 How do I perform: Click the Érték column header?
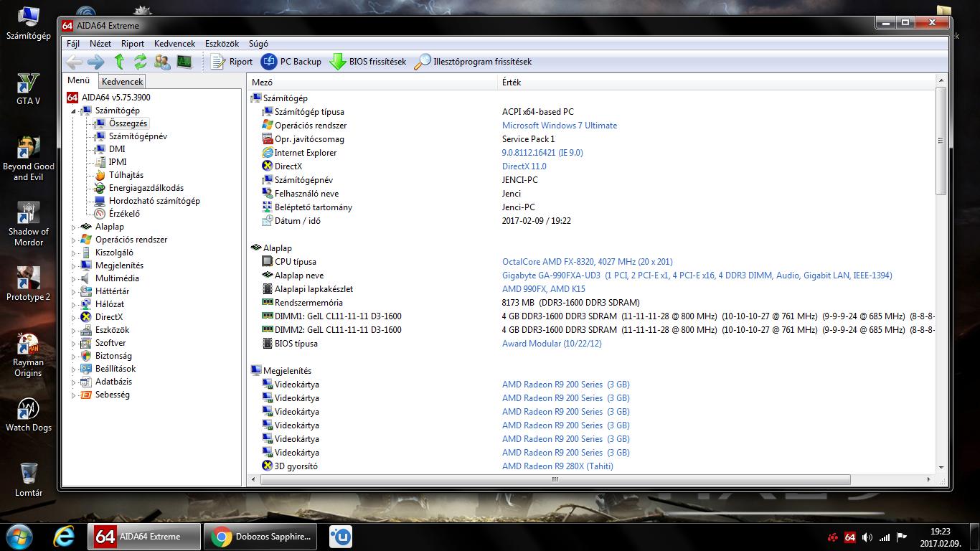tap(717, 83)
